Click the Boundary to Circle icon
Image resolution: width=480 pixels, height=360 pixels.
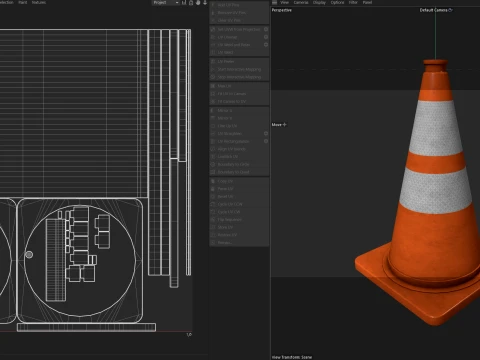213,164
